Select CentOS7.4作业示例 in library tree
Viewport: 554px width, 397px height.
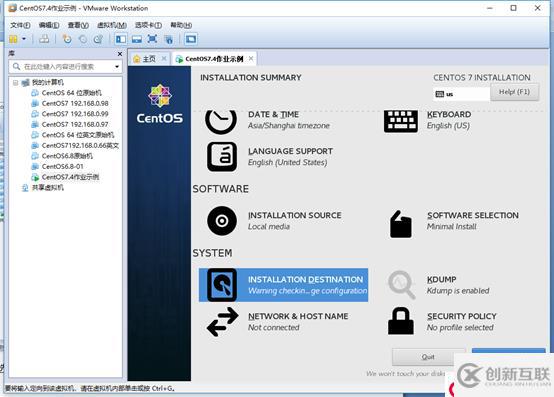coord(70,177)
